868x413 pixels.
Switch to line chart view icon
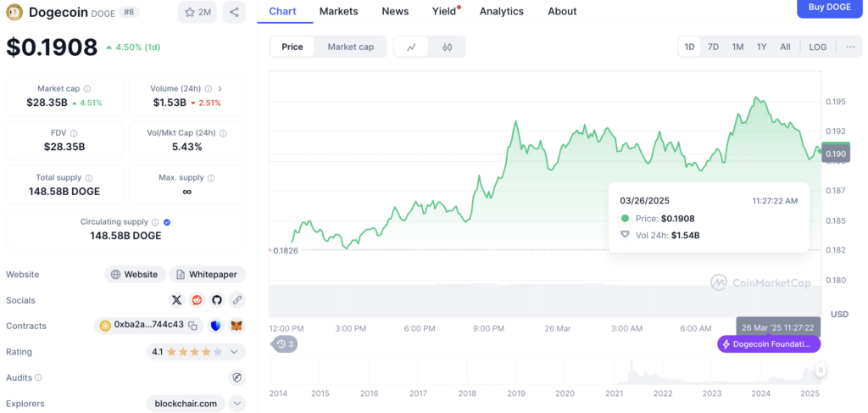pyautogui.click(x=411, y=47)
